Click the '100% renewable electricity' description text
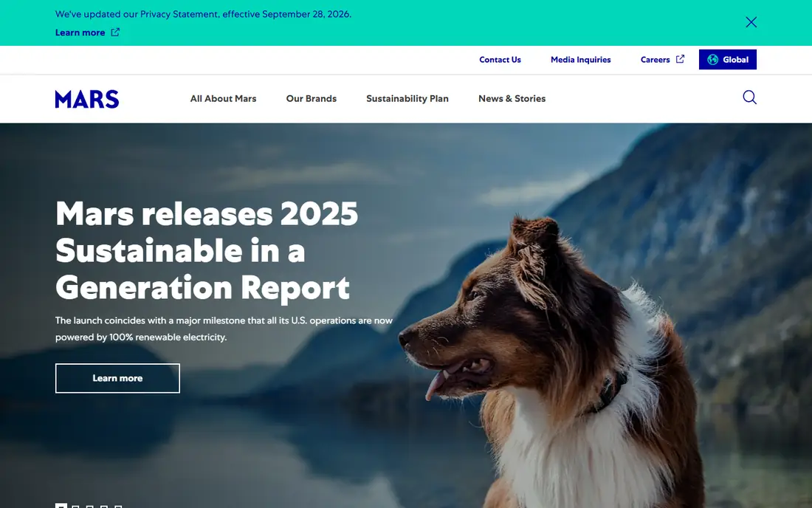 [224, 329]
